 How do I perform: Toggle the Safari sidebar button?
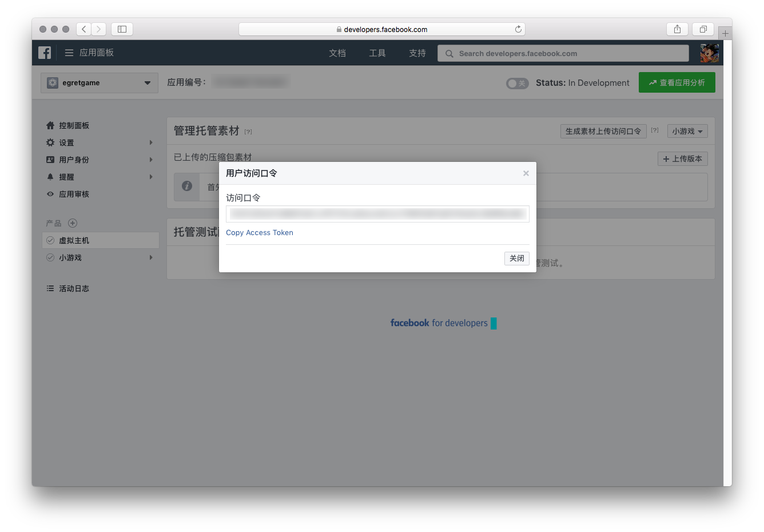click(x=122, y=29)
